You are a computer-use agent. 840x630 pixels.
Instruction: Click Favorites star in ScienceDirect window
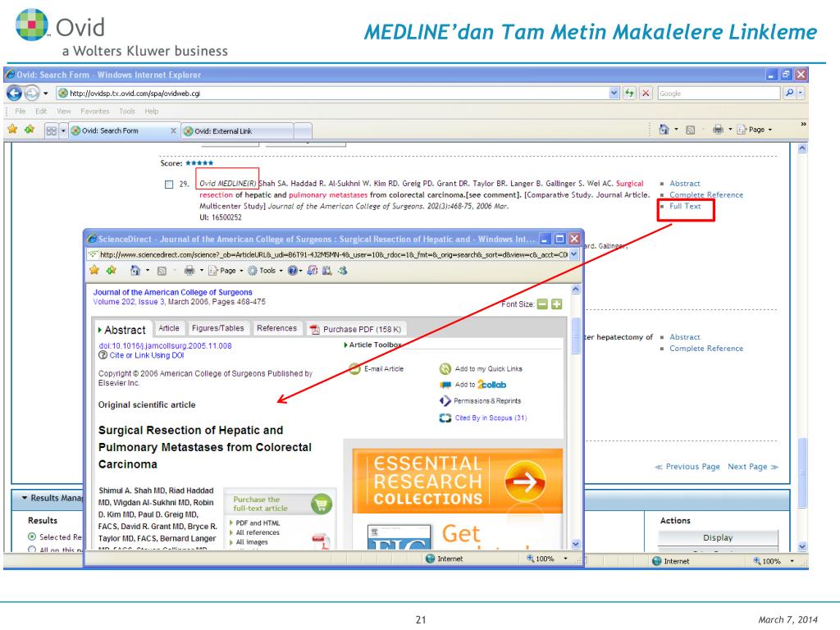click(94, 270)
